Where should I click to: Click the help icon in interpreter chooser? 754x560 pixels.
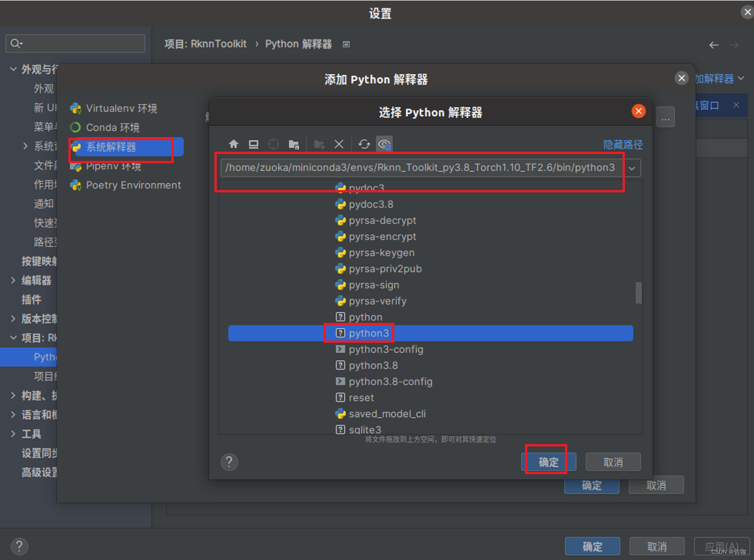coord(229,462)
